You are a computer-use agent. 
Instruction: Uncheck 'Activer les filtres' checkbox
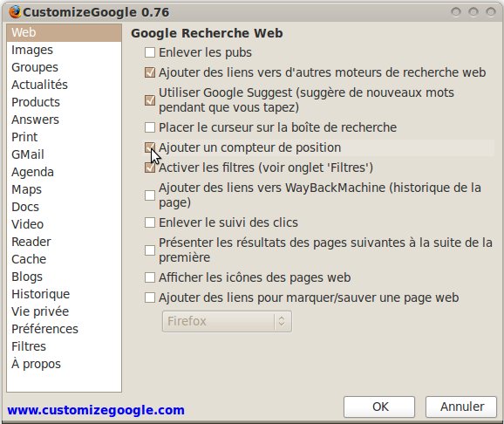(150, 168)
